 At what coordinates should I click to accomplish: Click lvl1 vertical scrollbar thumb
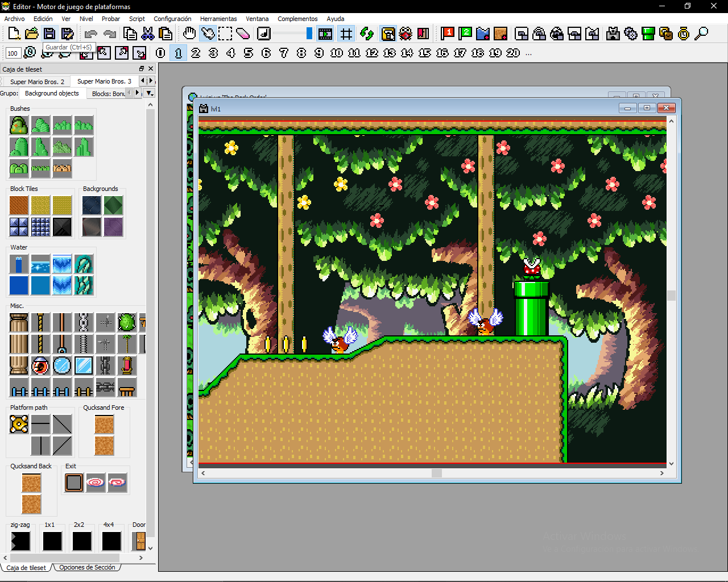[671, 296]
